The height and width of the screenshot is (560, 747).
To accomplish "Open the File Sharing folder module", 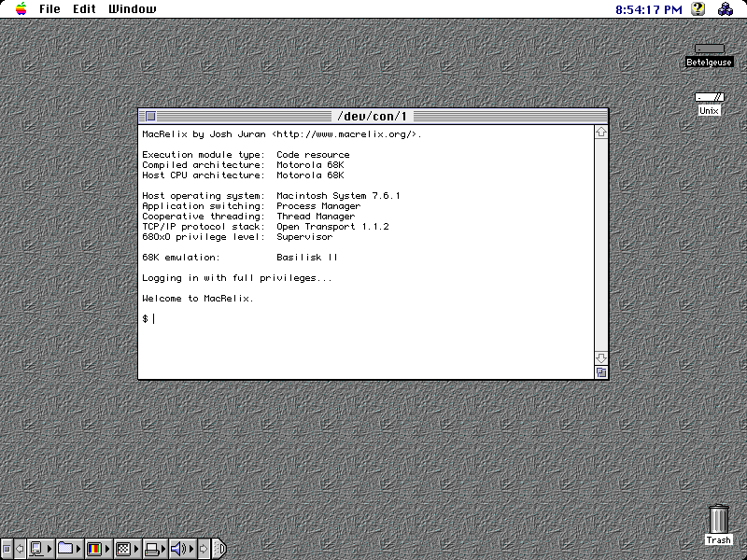I will (69, 549).
